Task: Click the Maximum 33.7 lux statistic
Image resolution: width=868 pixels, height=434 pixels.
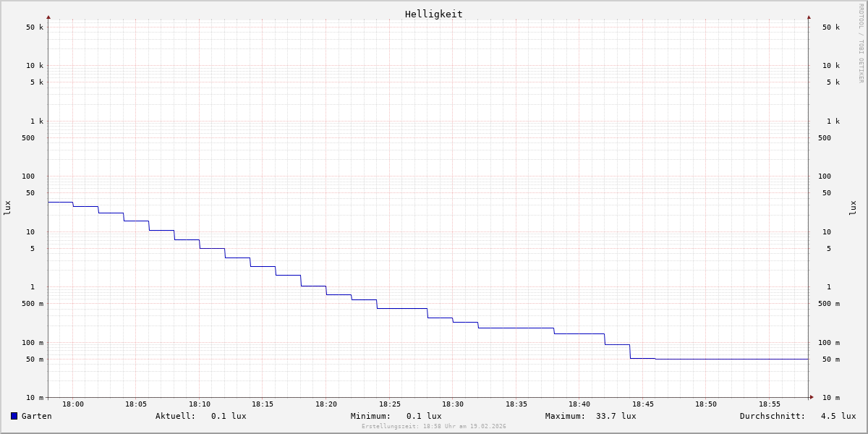Action: [x=590, y=416]
